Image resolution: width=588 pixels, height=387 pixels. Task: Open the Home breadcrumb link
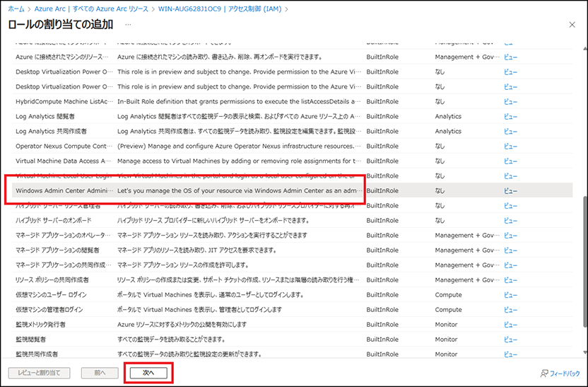click(16, 8)
